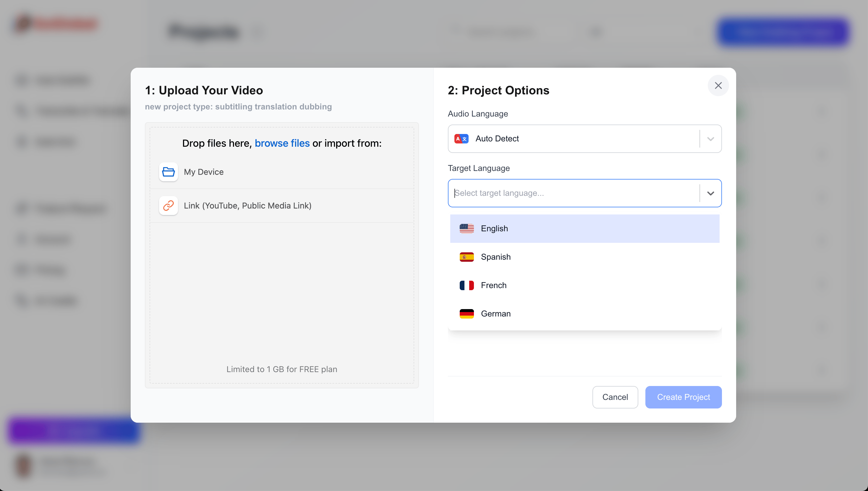Cancel the new project dialog
Viewport: 868px width, 491px height.
coord(615,397)
